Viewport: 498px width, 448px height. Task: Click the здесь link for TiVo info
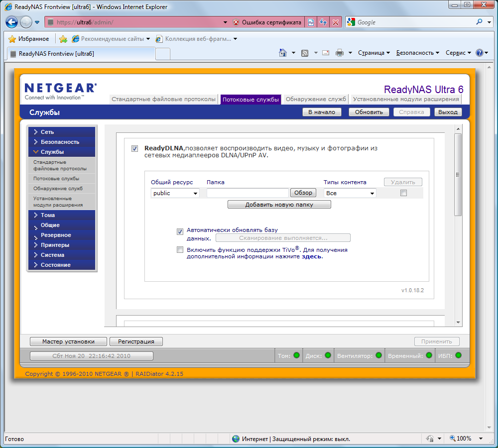pos(311,256)
